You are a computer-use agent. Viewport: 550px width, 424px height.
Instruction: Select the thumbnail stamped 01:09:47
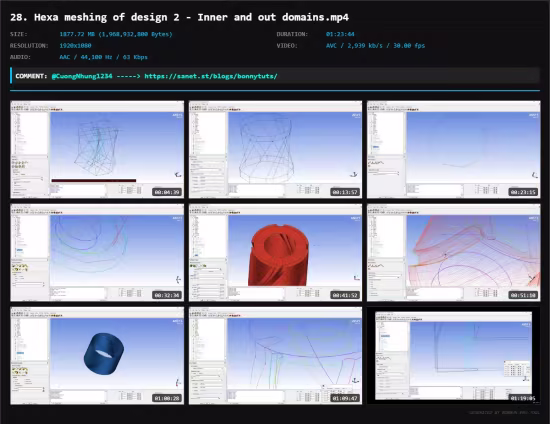275,356
